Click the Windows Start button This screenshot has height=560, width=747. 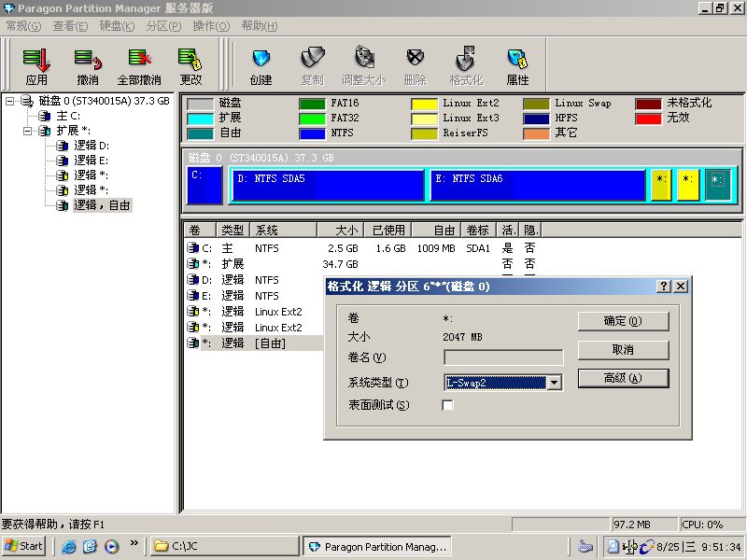[24, 546]
